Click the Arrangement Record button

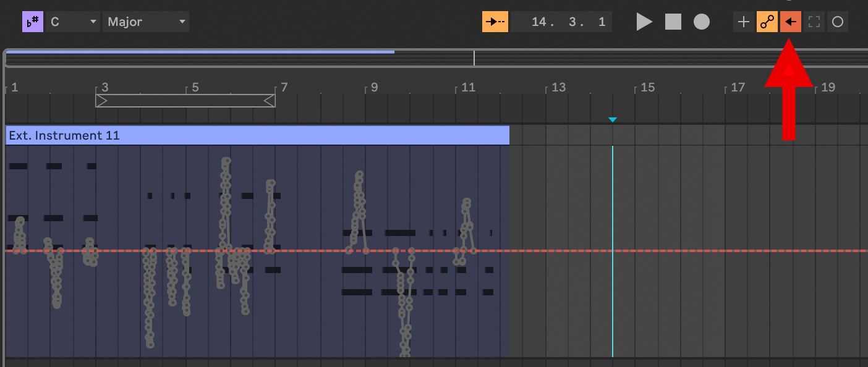[x=701, y=22]
